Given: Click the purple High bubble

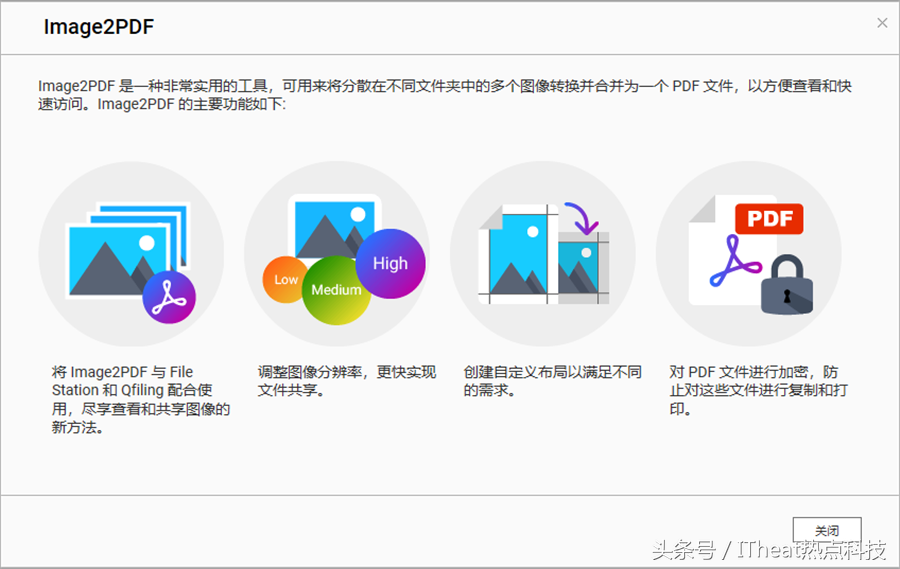Looking at the screenshot, I should tap(390, 264).
